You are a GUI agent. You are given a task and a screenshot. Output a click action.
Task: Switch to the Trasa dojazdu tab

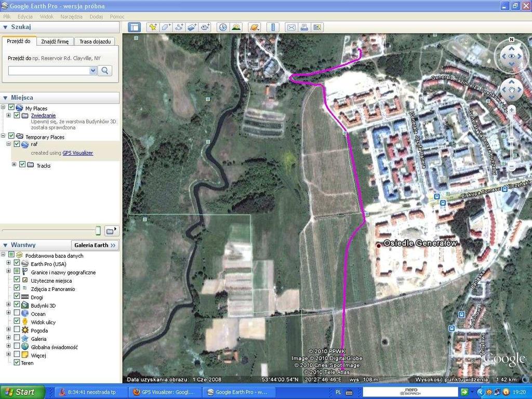pos(95,42)
